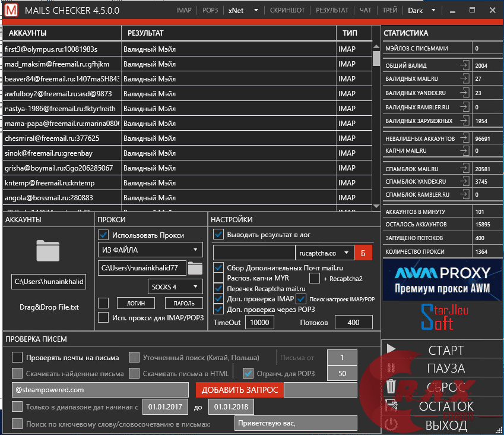Screen dimensions: 504x435
Task: Disable Выводить результат в лог
Action: click(x=217, y=234)
